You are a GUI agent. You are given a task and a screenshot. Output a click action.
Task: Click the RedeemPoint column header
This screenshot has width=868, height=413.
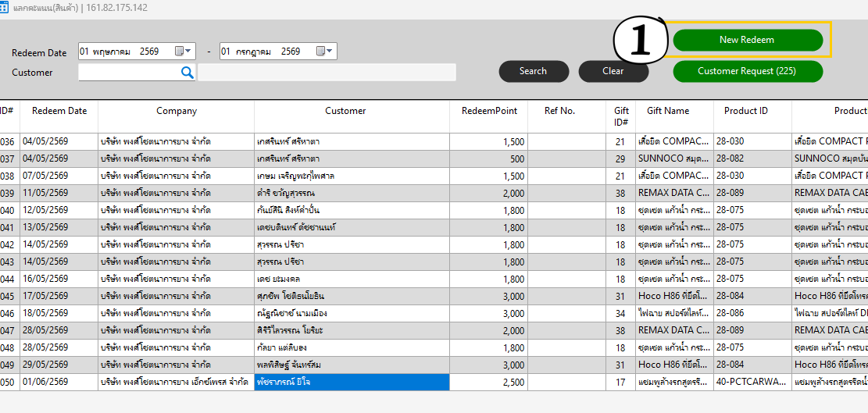pyautogui.click(x=489, y=111)
